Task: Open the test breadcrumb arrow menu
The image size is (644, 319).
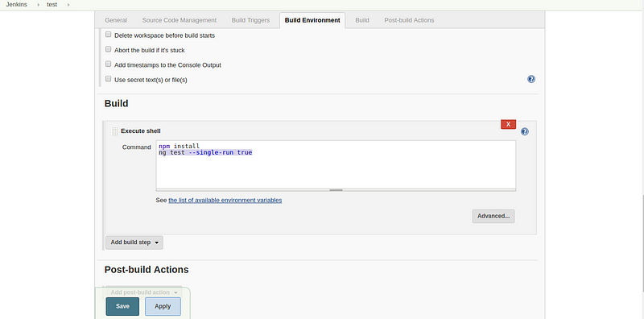Action: tap(68, 5)
